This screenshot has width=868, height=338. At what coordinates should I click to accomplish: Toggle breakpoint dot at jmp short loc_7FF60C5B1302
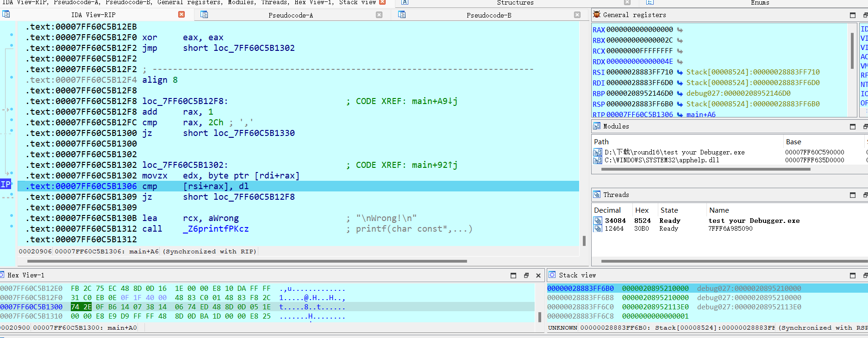click(12, 46)
